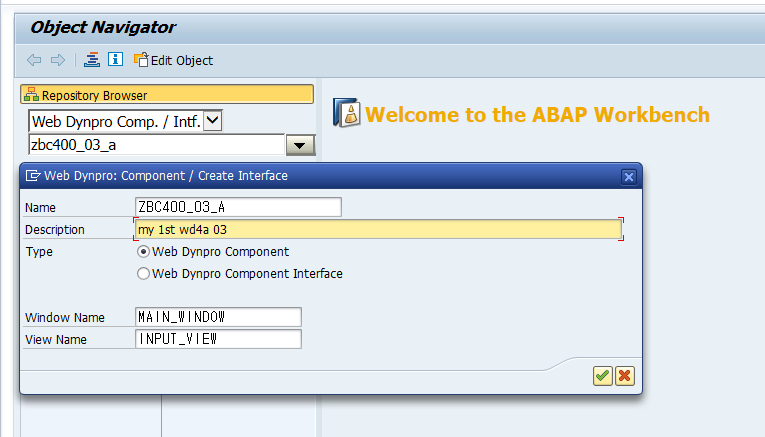Click the View Name field INPUT_VIEW

pyautogui.click(x=218, y=339)
